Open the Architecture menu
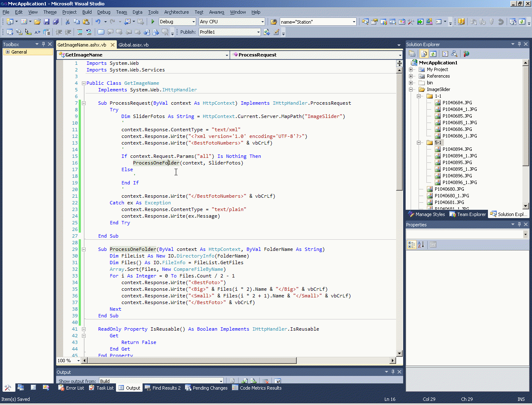532x405 pixels. [x=176, y=12]
